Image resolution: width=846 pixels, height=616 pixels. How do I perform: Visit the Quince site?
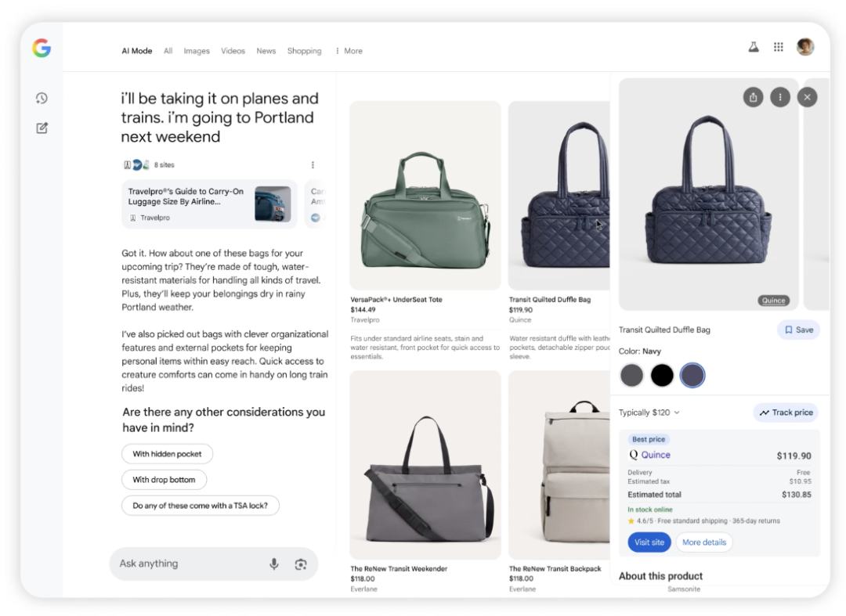[x=649, y=542]
